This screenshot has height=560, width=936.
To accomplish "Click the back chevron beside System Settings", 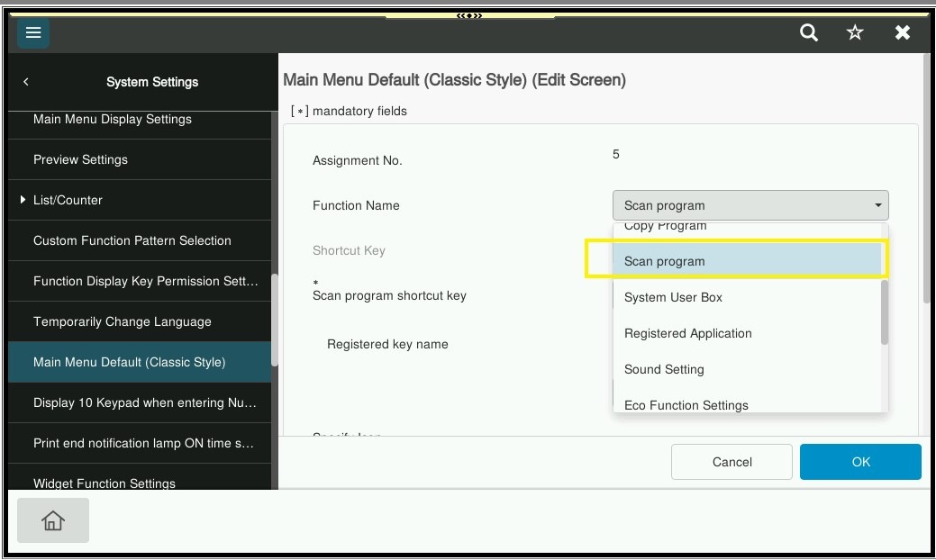I will click(26, 82).
